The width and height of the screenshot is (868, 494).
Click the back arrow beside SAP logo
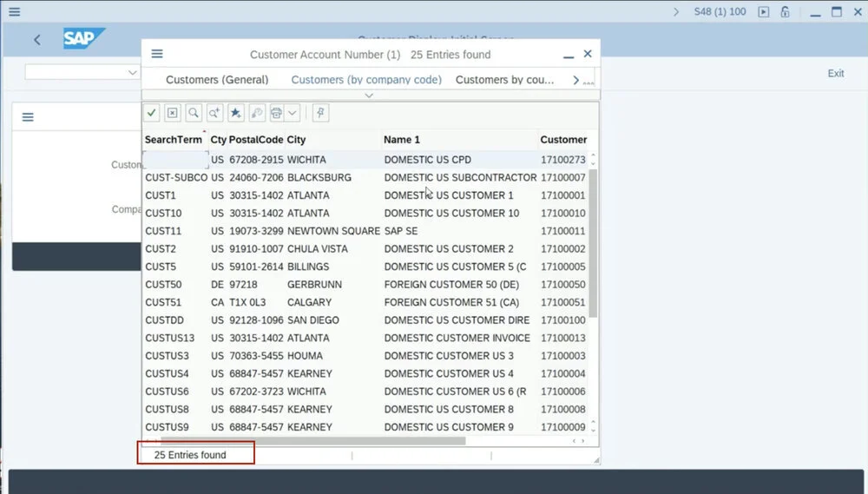(37, 40)
